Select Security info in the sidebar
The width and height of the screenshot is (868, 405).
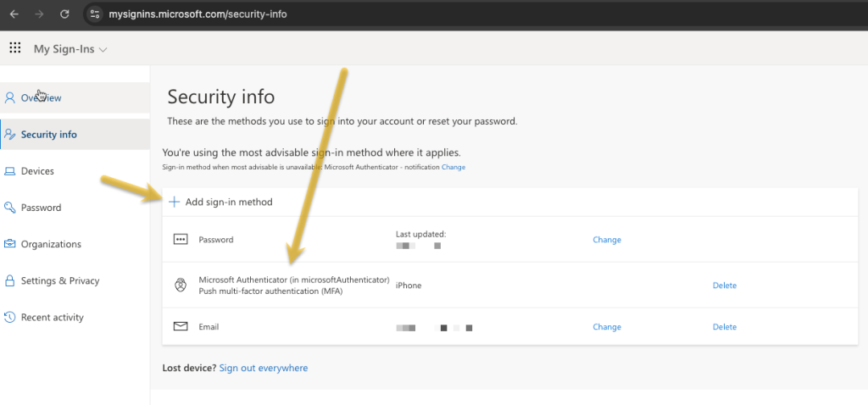point(48,135)
